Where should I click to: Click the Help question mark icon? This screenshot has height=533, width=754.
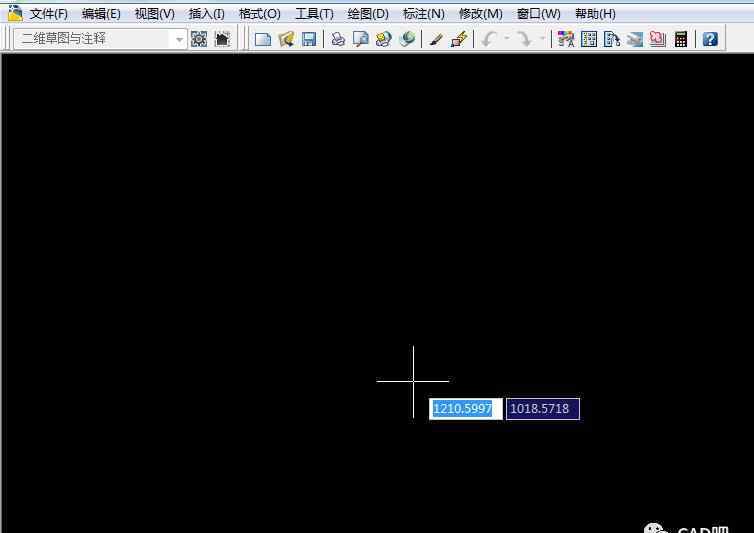click(x=710, y=39)
